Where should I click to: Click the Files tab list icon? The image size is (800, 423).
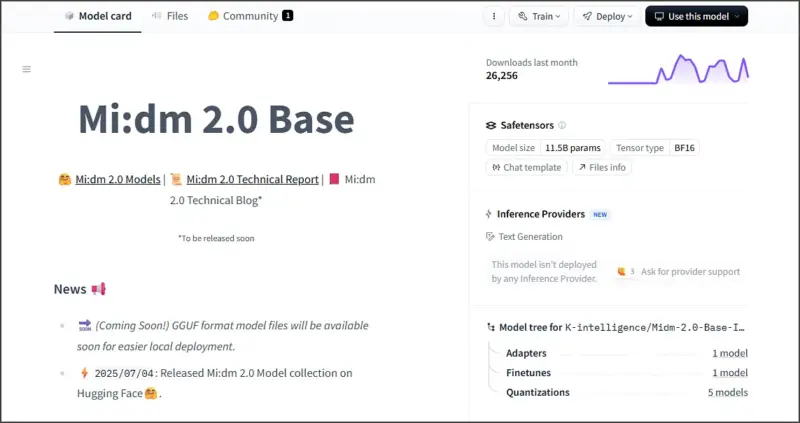tap(157, 16)
